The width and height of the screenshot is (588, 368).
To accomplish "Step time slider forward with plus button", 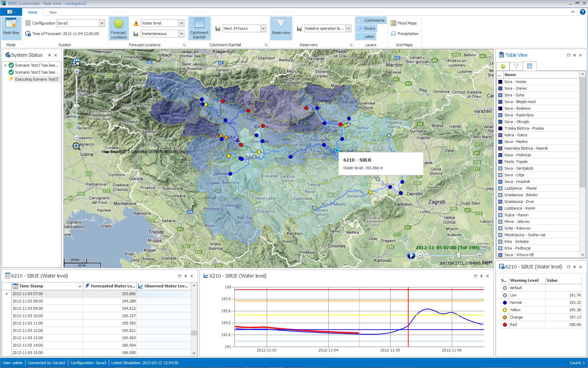I will 479,255.
